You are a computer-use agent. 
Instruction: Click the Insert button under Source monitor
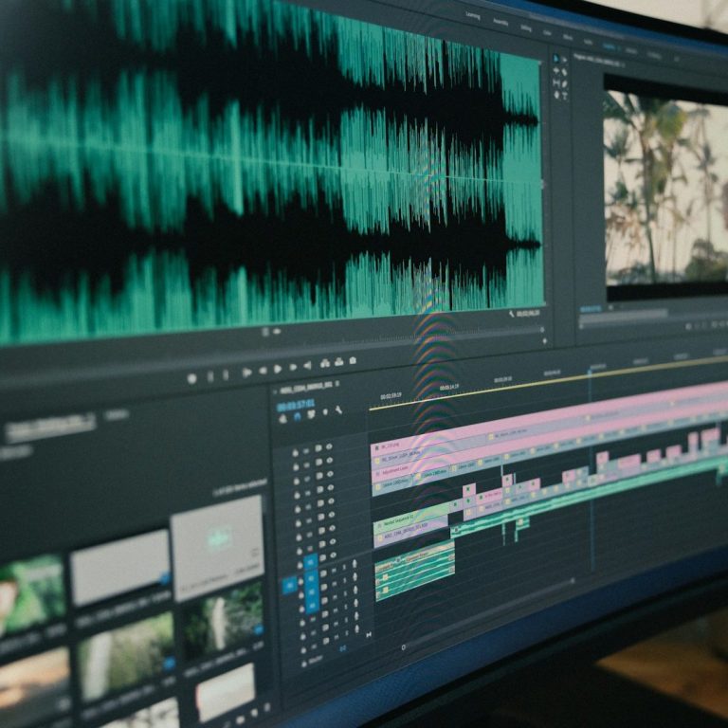click(x=325, y=364)
